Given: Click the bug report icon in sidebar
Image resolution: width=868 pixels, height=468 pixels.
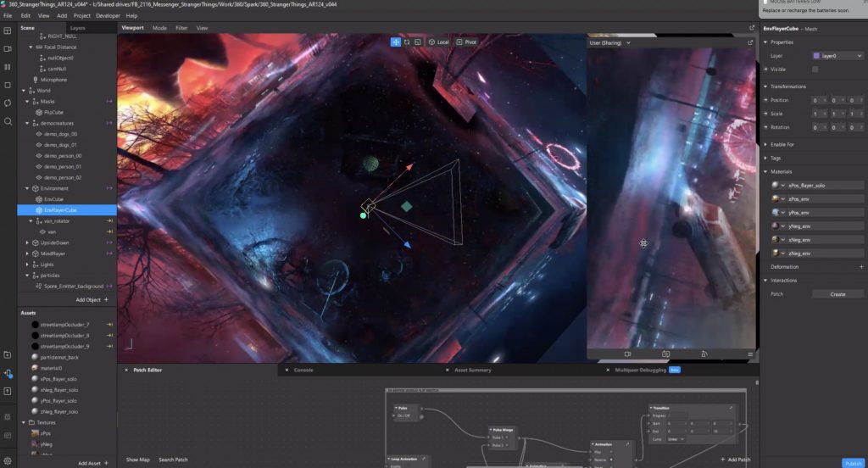Looking at the screenshot, I should (x=8, y=416).
